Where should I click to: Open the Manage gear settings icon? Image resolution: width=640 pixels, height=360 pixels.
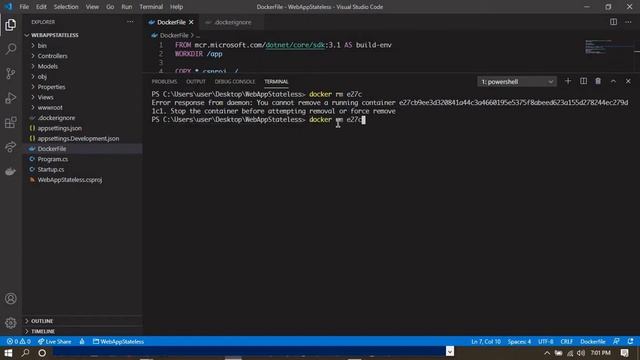(11, 323)
